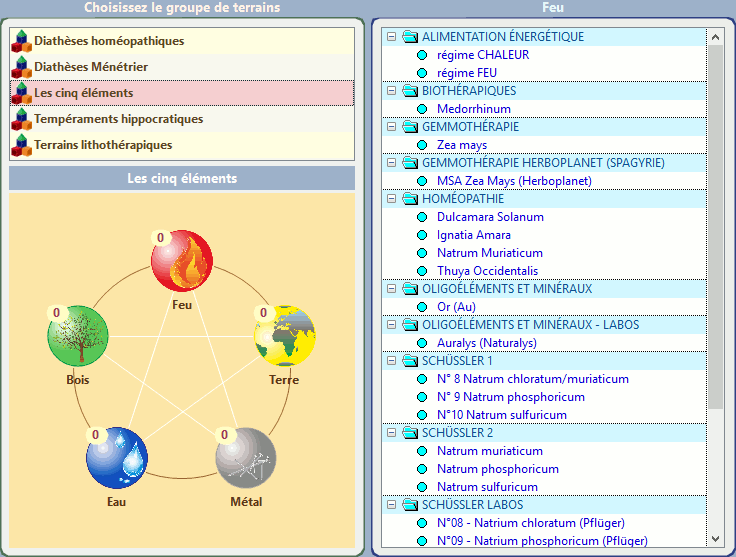
Task: Choose the Eau water drop icon
Action: point(117,458)
